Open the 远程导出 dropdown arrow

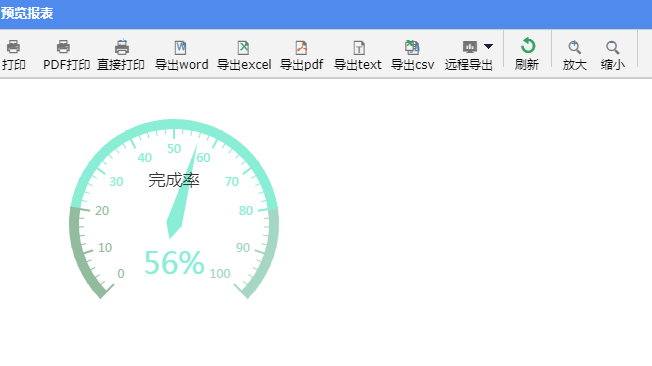tap(488, 46)
